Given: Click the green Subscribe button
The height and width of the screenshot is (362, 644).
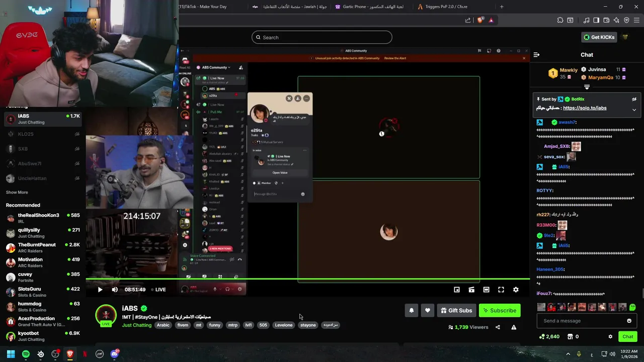Looking at the screenshot, I should point(500,310).
